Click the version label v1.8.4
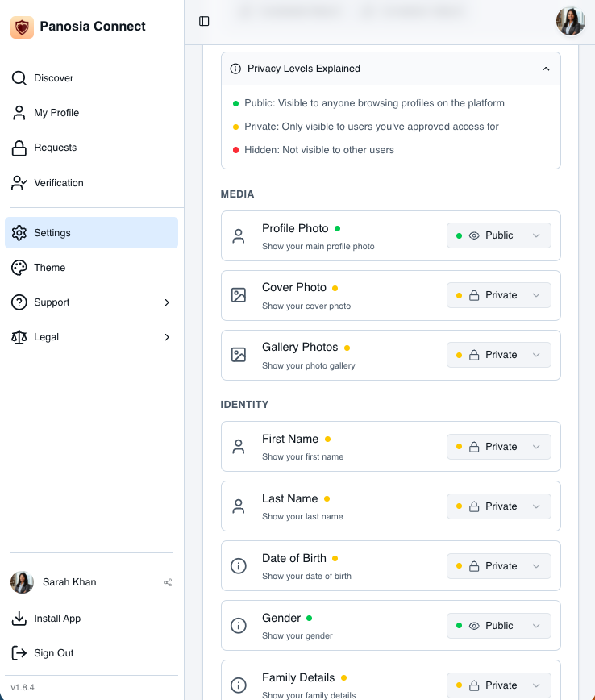 (23, 687)
